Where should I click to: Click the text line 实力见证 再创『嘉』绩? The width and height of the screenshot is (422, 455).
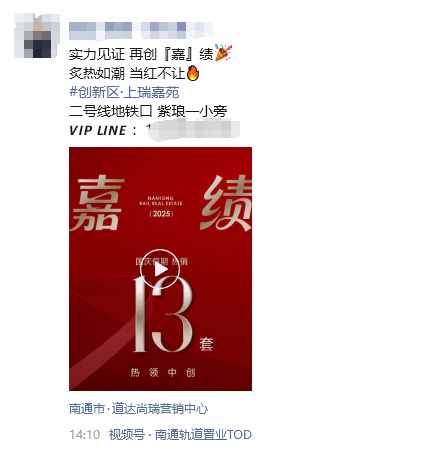(x=141, y=54)
